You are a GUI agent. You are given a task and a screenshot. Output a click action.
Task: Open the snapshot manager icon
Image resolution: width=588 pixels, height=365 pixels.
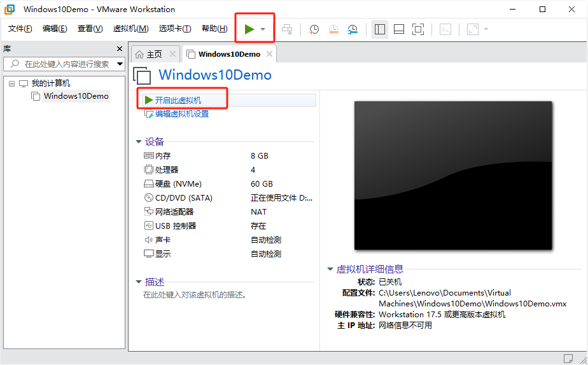(x=353, y=29)
